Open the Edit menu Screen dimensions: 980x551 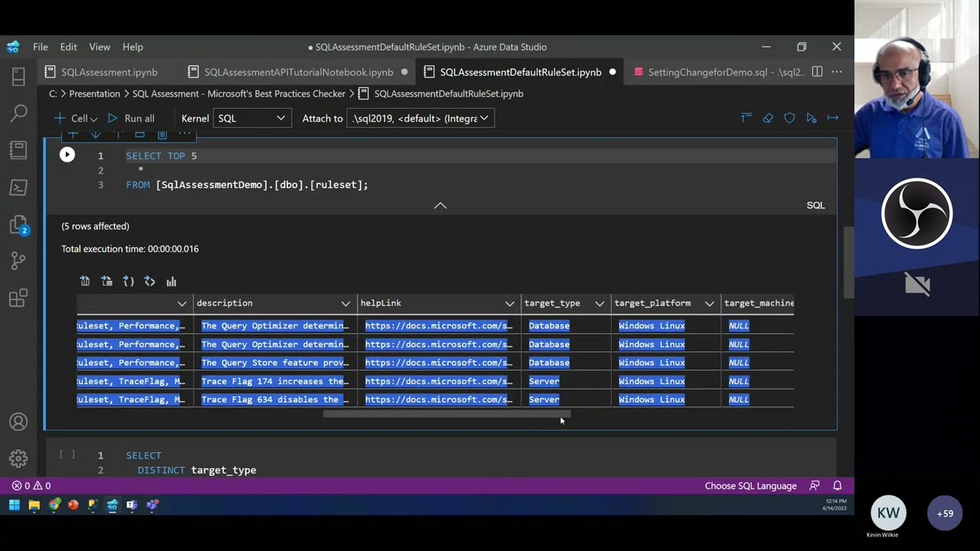[68, 47]
